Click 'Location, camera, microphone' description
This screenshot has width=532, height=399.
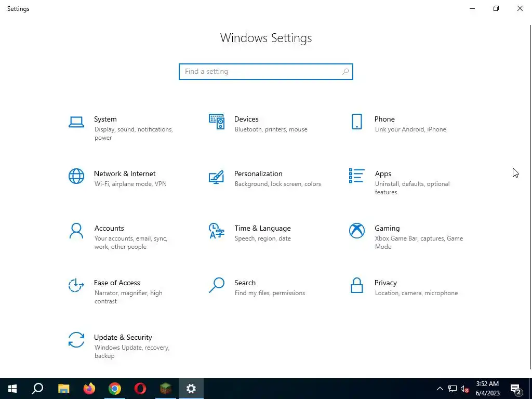(416, 293)
